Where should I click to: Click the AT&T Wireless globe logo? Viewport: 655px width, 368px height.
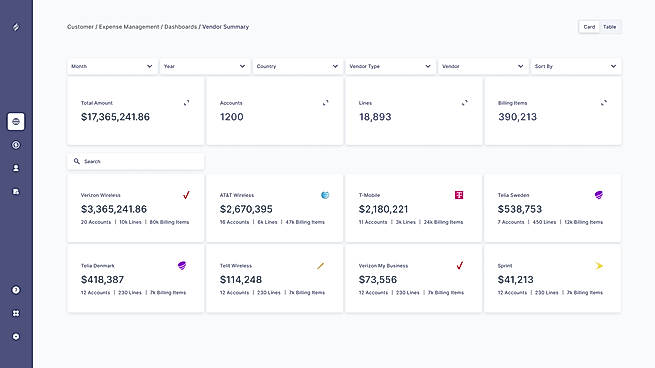click(x=325, y=195)
